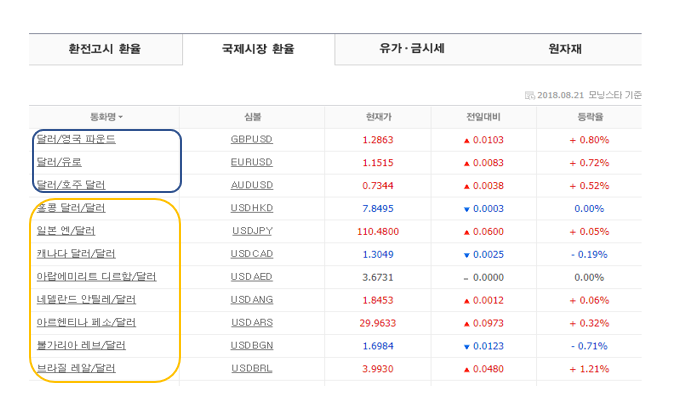Open the 통화명 column sort dropdown arrow
This screenshot has width=673, height=415.
(121, 118)
